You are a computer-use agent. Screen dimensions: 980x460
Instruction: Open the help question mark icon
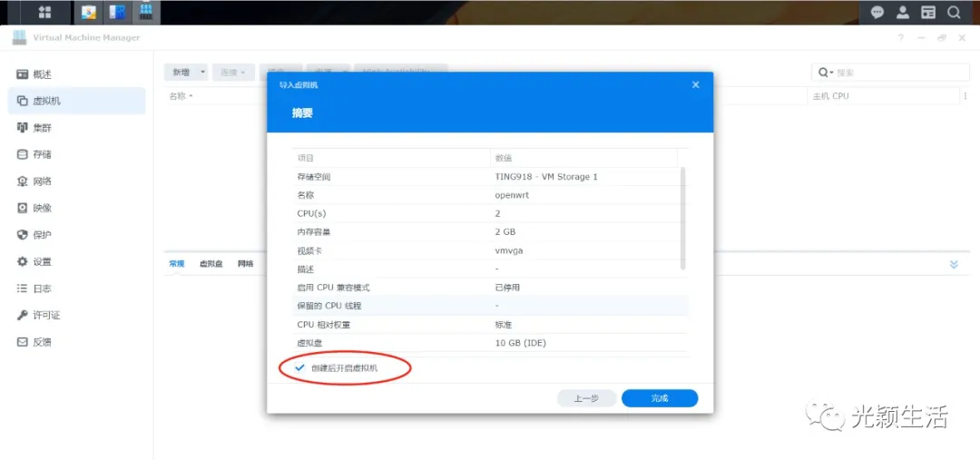[x=901, y=38]
